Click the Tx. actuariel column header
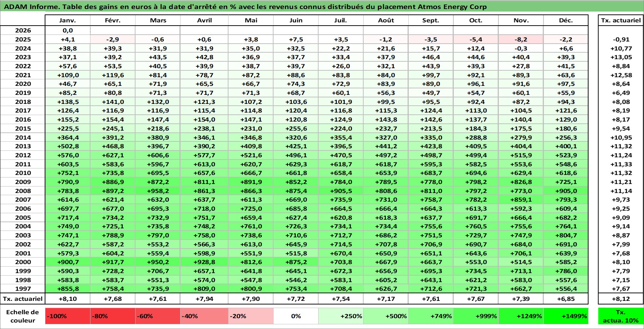 621,21
